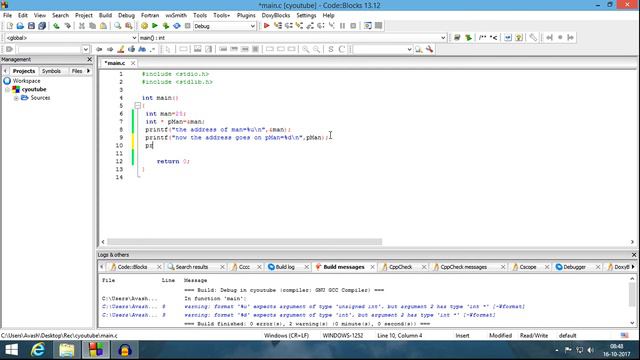The image size is (640, 360).
Task: Click the build messages vertical scrollbar
Action: (x=632, y=295)
